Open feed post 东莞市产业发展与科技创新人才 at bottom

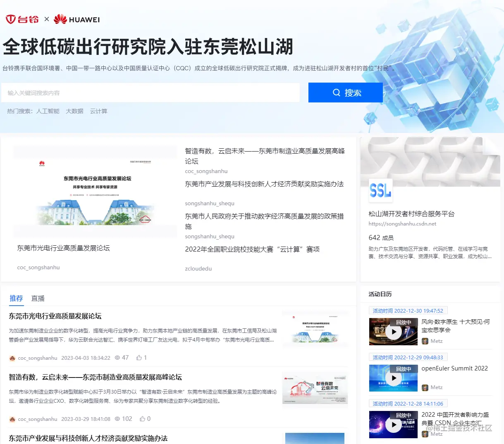88,438
